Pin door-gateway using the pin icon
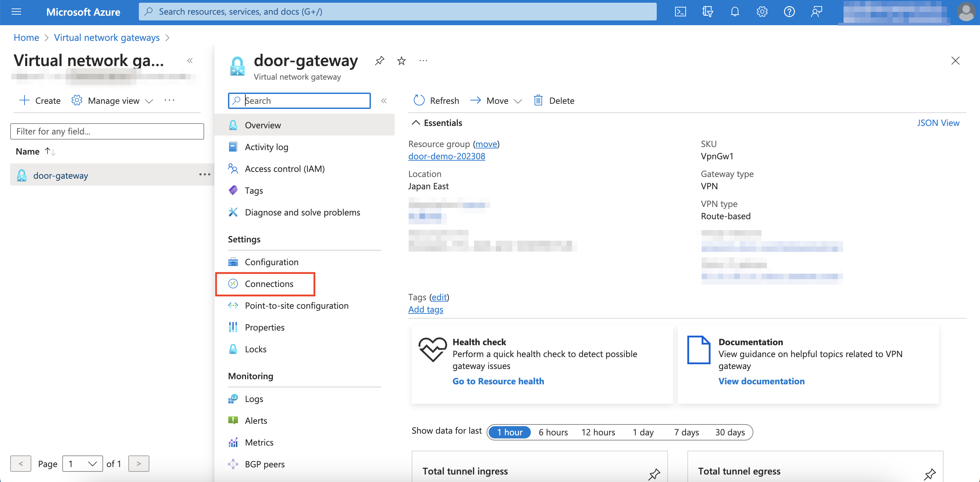The width and height of the screenshot is (980, 482). (x=379, y=61)
